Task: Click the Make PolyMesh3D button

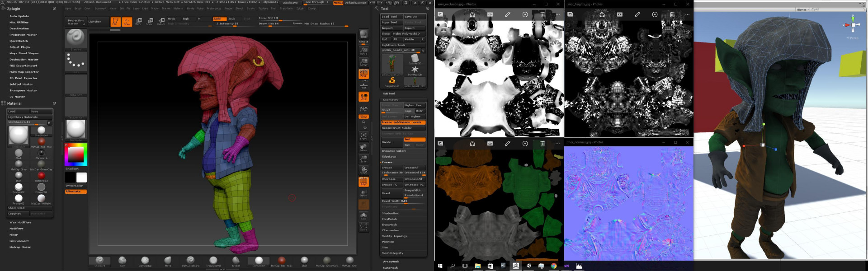Action: (x=409, y=34)
